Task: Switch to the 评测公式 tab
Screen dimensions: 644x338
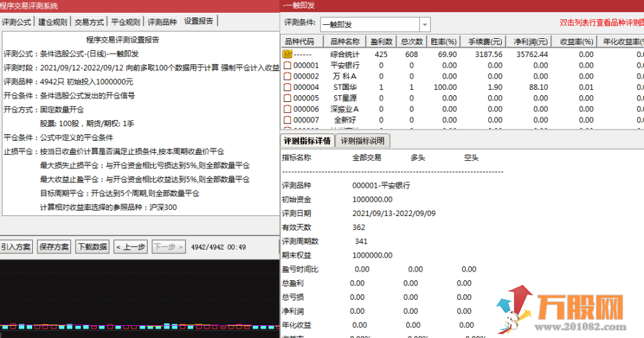Action: click(17, 21)
